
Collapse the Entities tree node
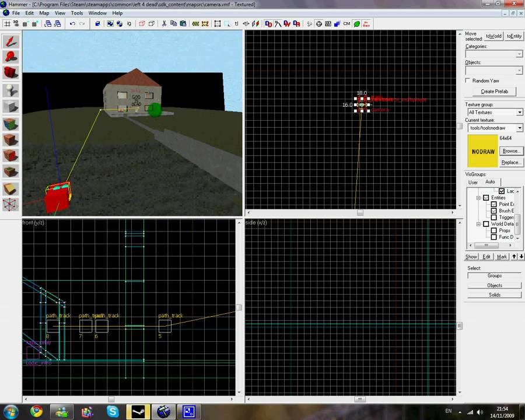click(x=479, y=198)
